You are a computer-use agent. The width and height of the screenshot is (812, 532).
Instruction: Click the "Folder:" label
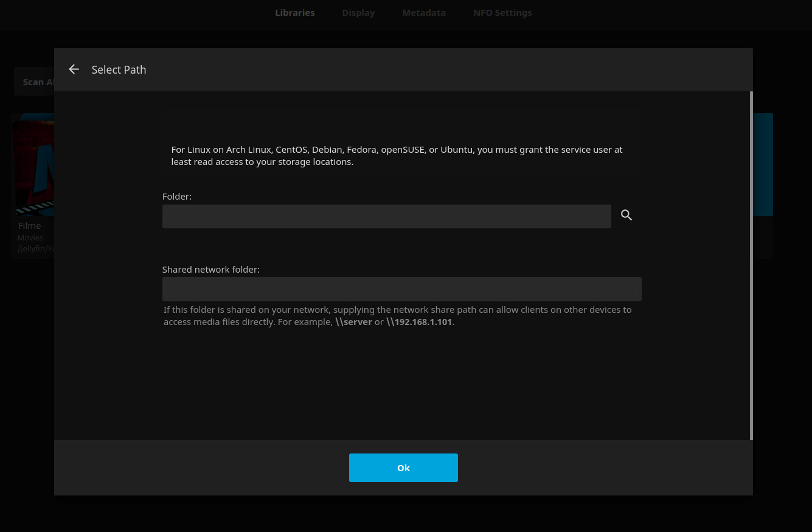click(177, 197)
